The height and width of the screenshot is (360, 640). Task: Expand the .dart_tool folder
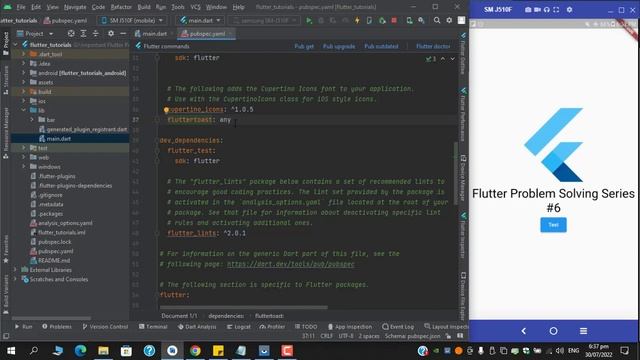tap(23, 54)
